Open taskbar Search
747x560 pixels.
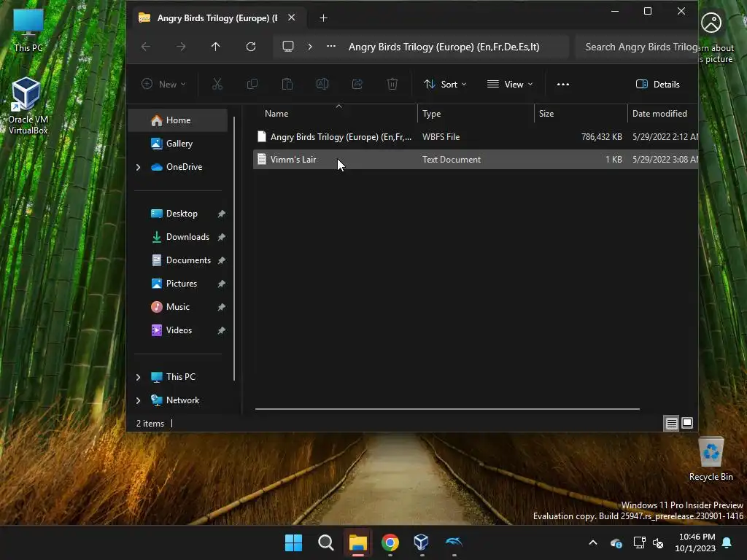click(x=326, y=542)
